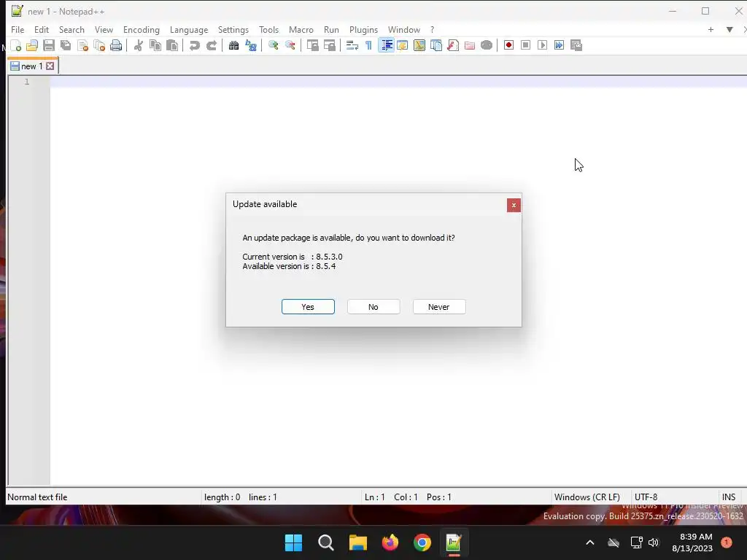The image size is (747, 560).
Task: Click the New file toolbar icon
Action: pyautogui.click(x=16, y=45)
